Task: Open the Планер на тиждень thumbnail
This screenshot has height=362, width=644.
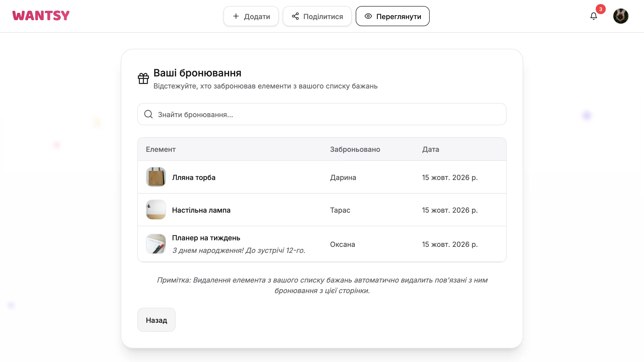Action: tap(156, 244)
